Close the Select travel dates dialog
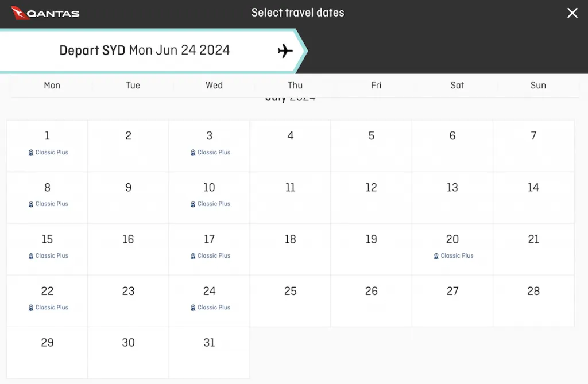588x384 pixels. [x=572, y=13]
